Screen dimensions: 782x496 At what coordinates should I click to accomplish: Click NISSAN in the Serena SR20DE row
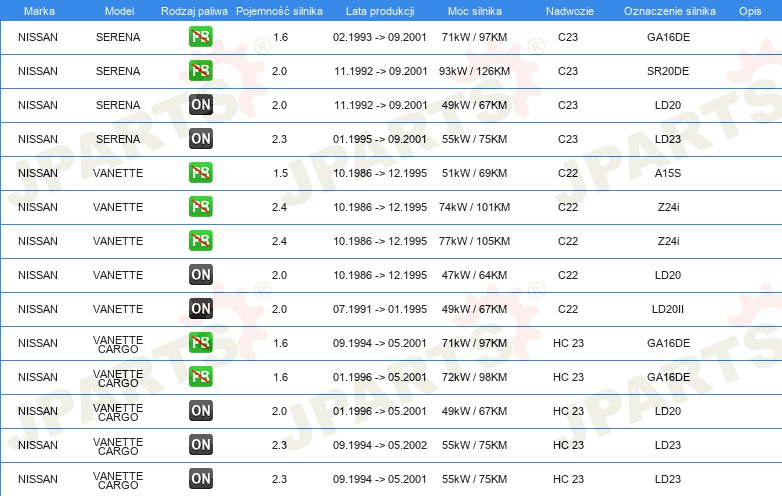pyautogui.click(x=38, y=71)
